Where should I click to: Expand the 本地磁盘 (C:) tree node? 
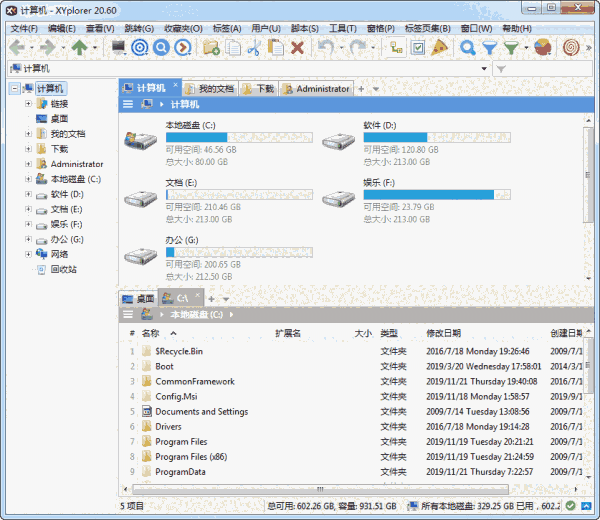(x=28, y=179)
